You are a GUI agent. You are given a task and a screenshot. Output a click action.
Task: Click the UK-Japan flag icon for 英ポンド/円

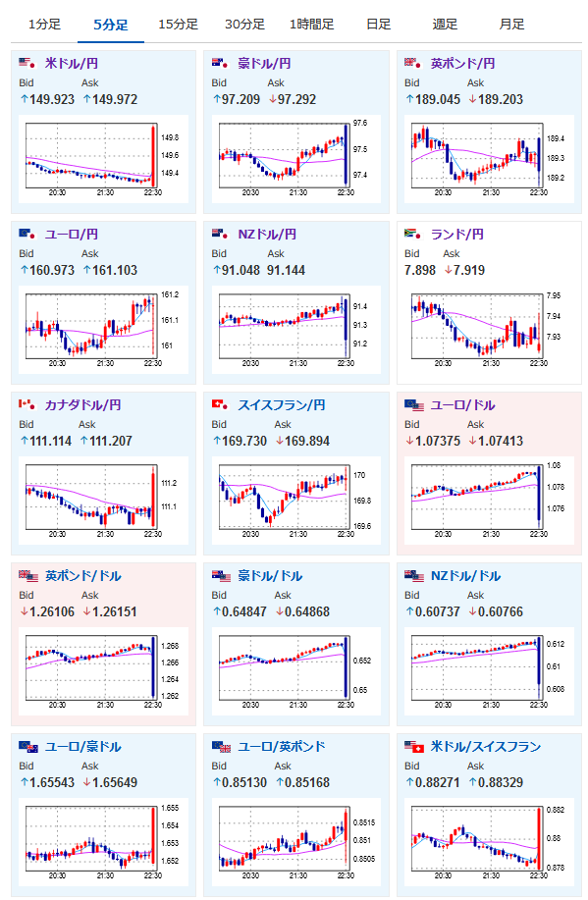pyautogui.click(x=413, y=63)
